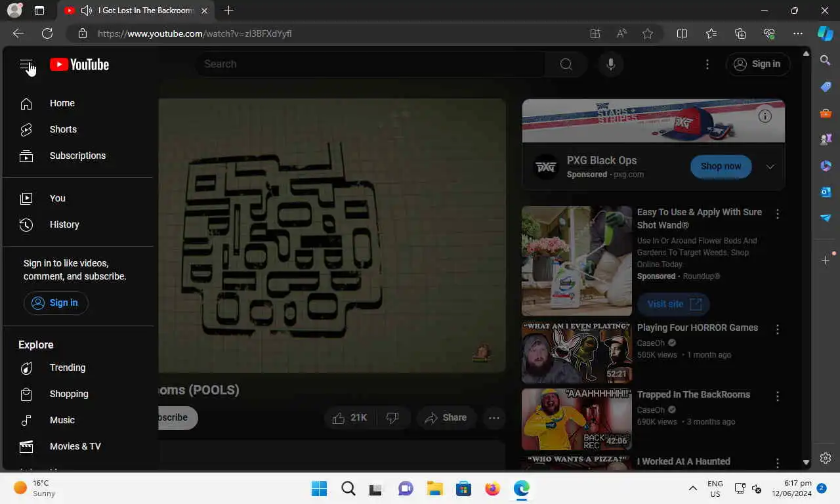Open Favorites list

[711, 33]
